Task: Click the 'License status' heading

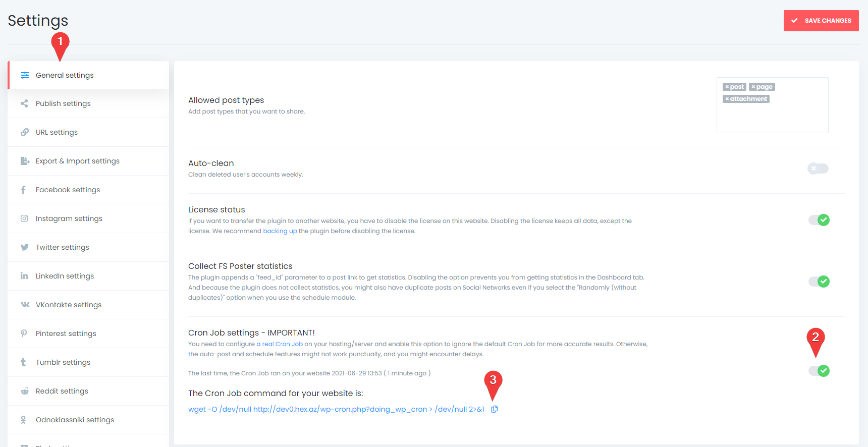Action: [x=216, y=210]
